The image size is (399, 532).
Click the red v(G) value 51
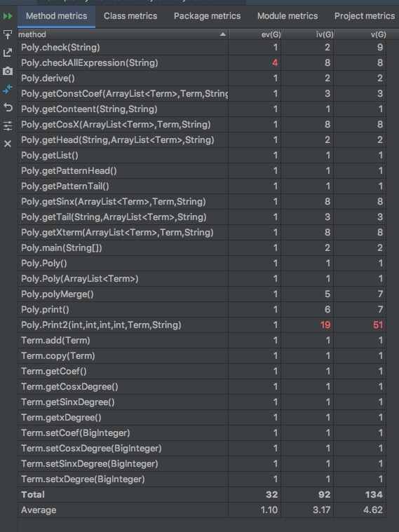[x=378, y=325]
